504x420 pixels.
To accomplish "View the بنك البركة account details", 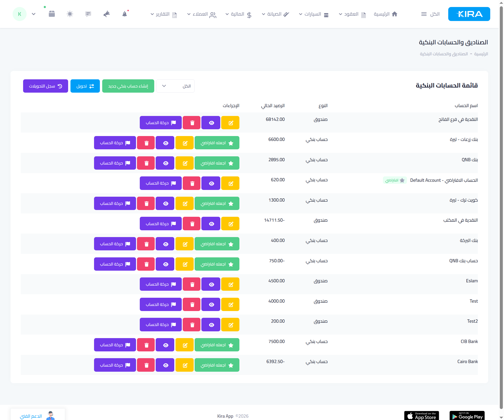I will 165,244.
